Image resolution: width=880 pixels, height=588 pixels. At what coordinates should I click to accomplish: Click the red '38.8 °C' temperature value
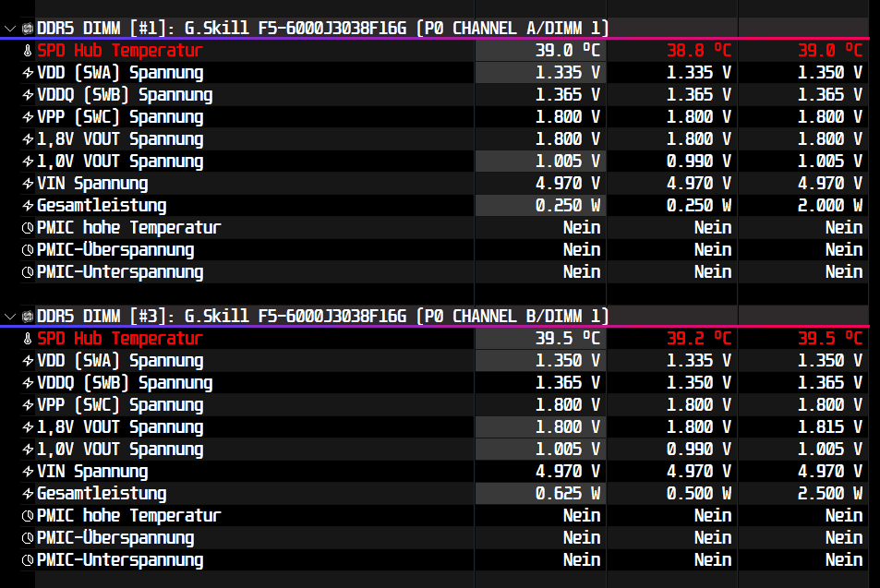point(699,51)
